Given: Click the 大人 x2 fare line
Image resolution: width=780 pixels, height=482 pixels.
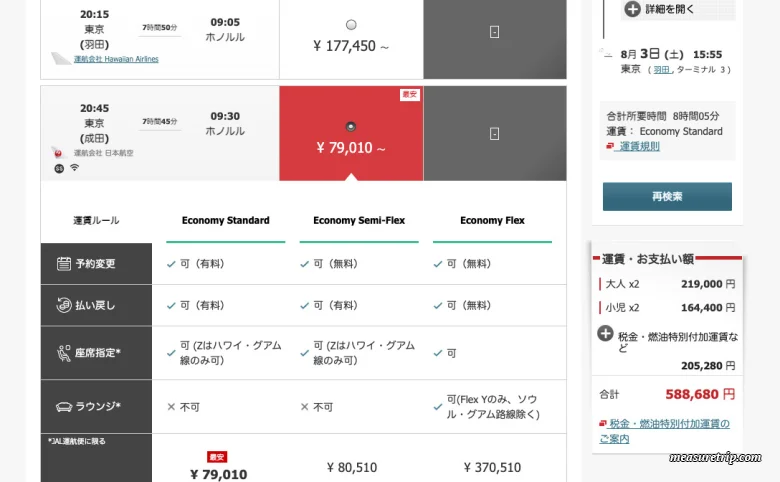Looking at the screenshot, I should tap(667, 284).
